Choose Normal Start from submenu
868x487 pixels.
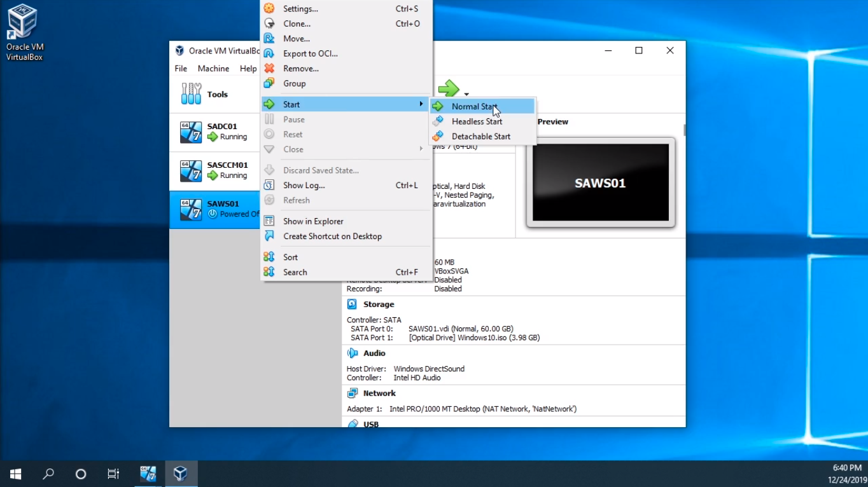click(474, 107)
